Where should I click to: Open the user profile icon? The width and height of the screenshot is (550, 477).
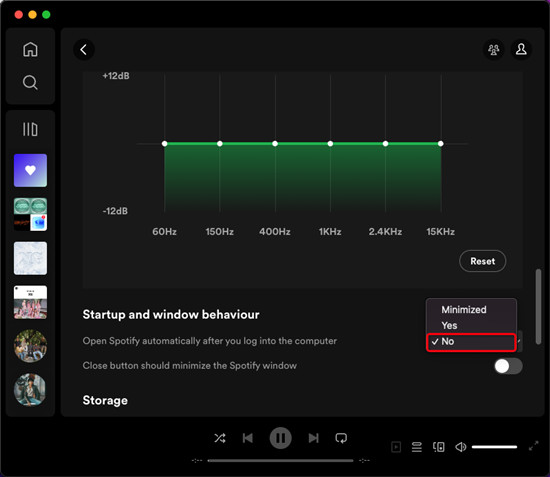coord(521,49)
